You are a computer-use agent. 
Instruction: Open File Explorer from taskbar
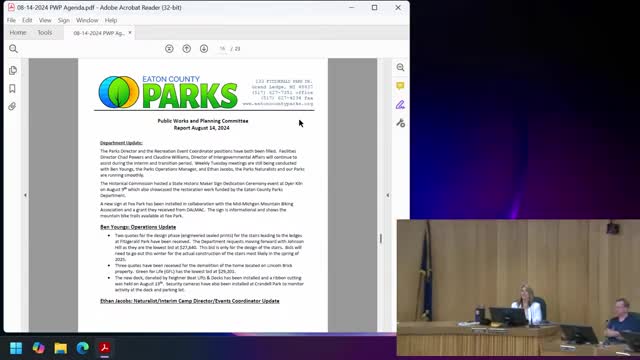[x=60, y=348]
